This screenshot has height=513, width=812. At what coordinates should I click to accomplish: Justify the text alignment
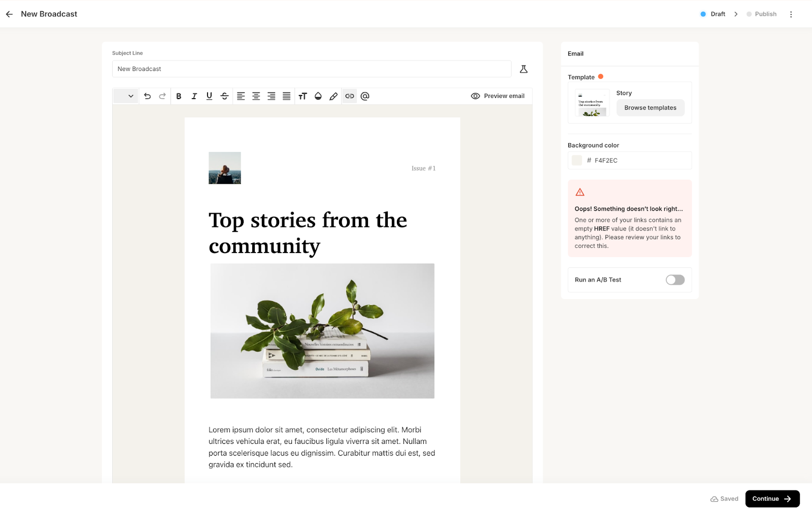pos(287,96)
